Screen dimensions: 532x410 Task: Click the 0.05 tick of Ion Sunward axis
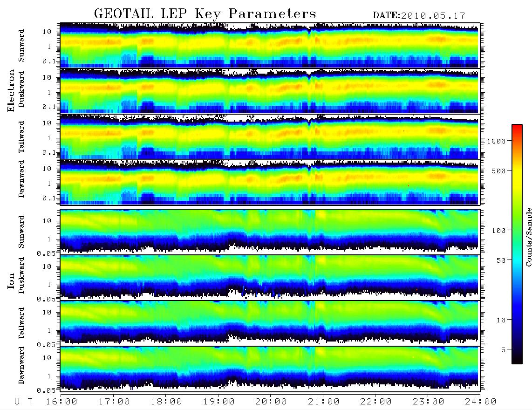(46, 253)
